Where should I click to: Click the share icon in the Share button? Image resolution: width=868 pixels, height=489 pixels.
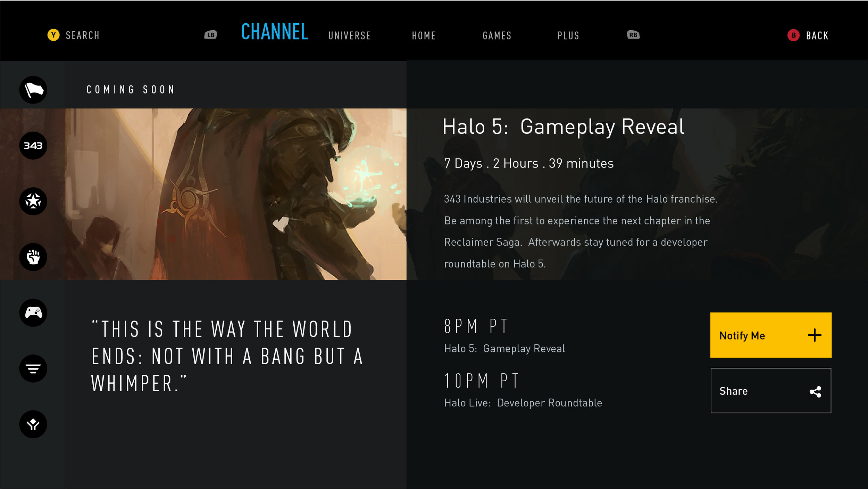pos(815,392)
